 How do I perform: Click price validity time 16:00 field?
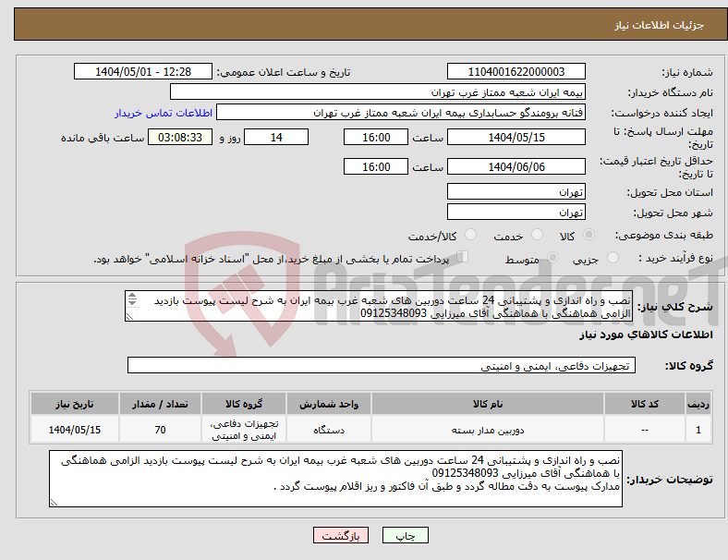click(376, 166)
